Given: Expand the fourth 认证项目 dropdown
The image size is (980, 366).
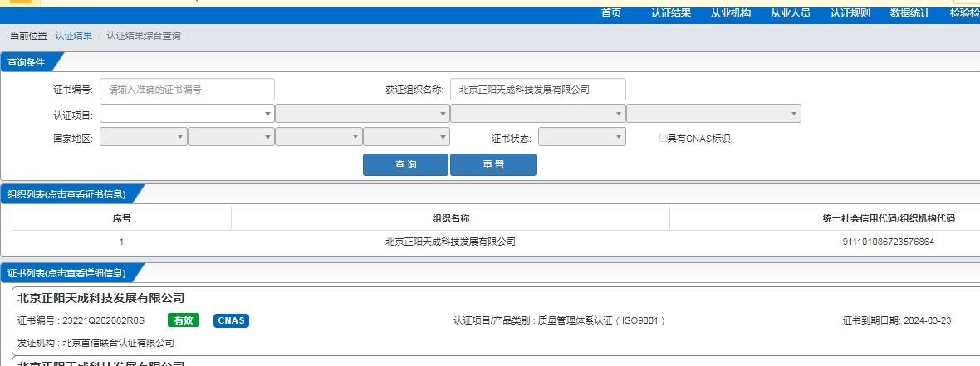Looking at the screenshot, I should (713, 114).
